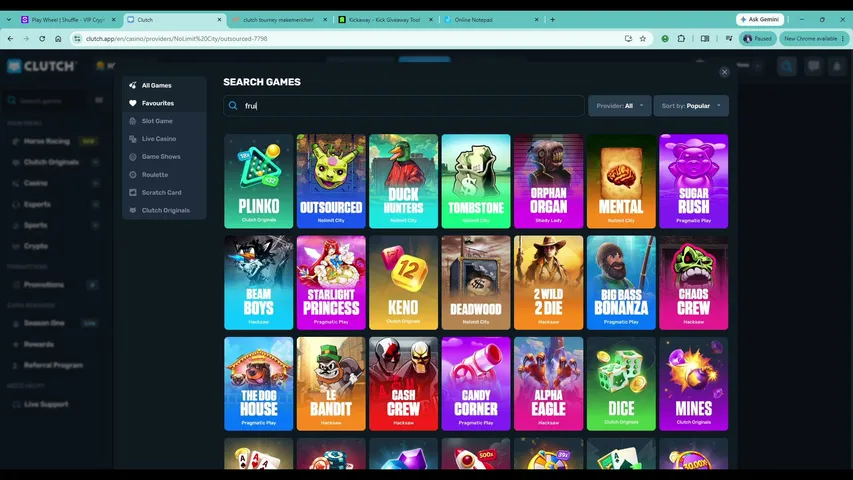This screenshot has height=480, width=853.
Task: Open Big Bass Bonanza game
Action: [621, 282]
